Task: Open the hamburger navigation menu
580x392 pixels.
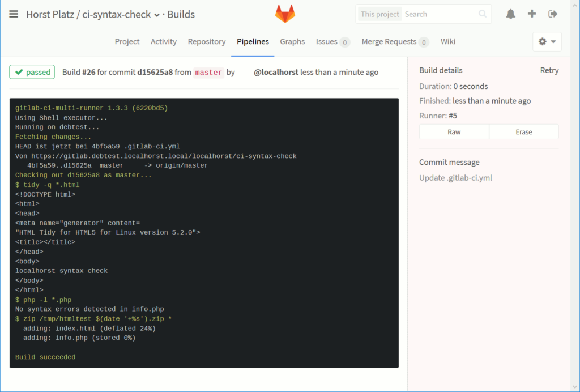Action: 14,14
